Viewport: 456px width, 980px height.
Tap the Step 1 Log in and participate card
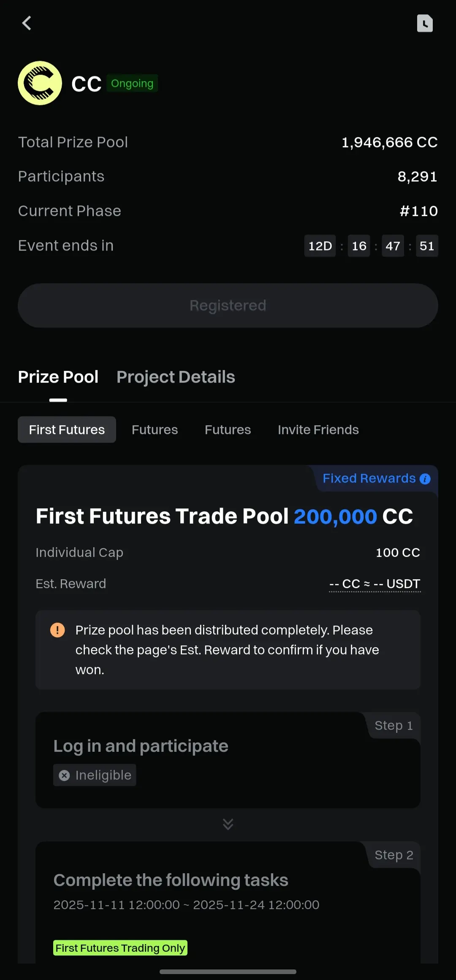228,760
